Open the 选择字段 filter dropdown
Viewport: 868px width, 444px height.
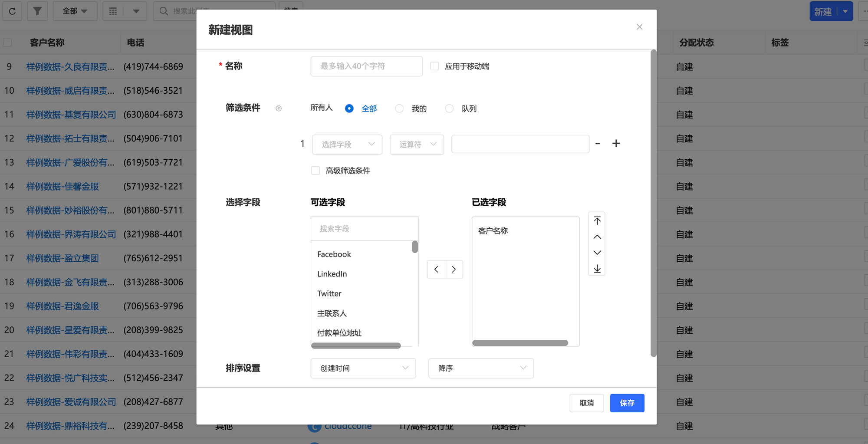(347, 145)
